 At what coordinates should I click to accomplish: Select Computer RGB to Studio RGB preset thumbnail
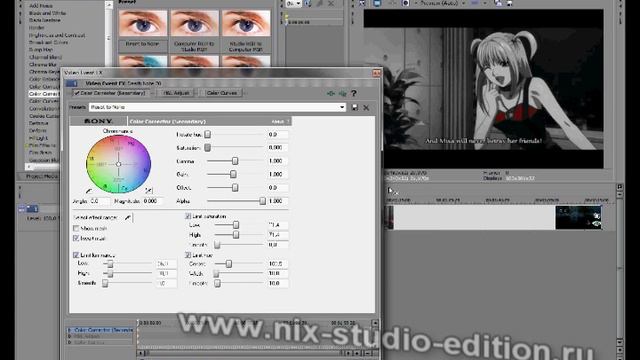pos(194,23)
